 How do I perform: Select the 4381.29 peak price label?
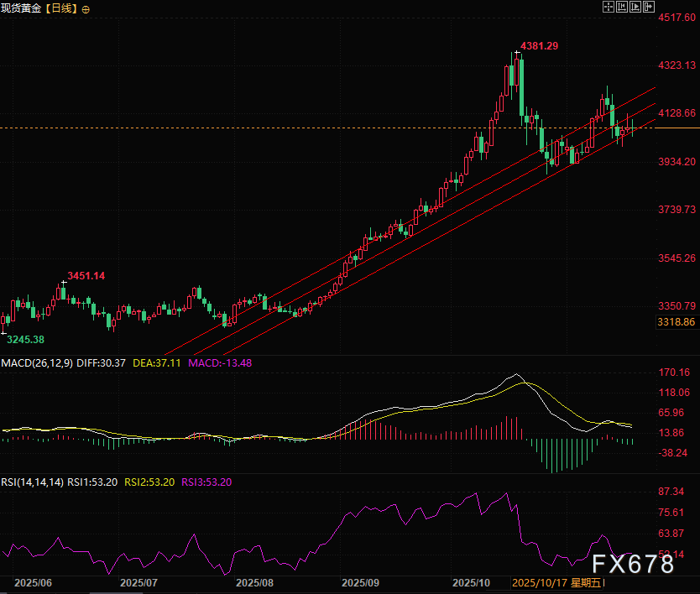539,46
